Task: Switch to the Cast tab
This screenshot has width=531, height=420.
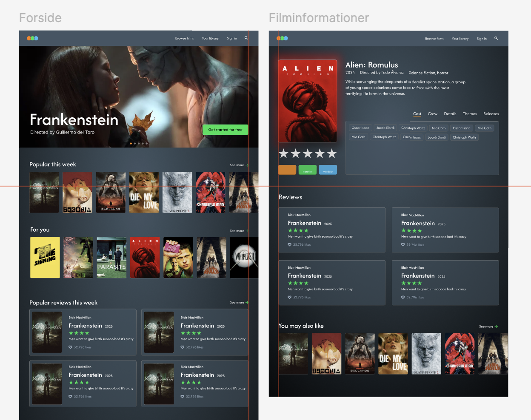Action: [x=417, y=114]
